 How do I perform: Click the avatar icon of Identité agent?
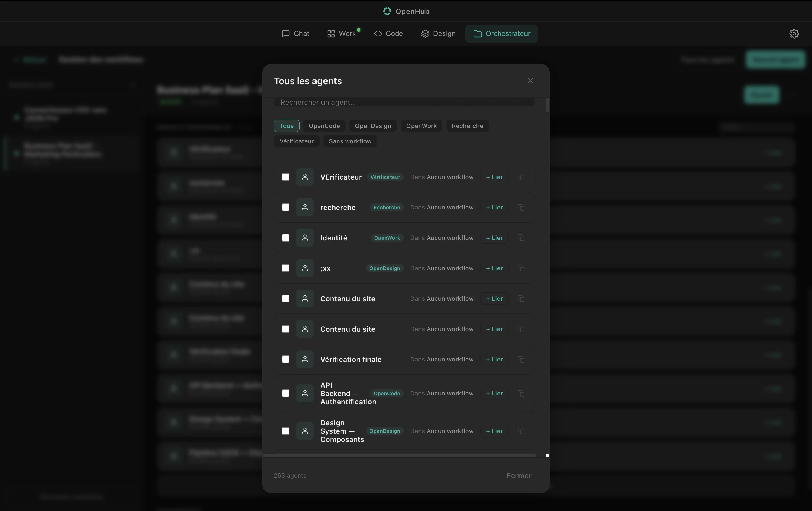[x=305, y=238]
